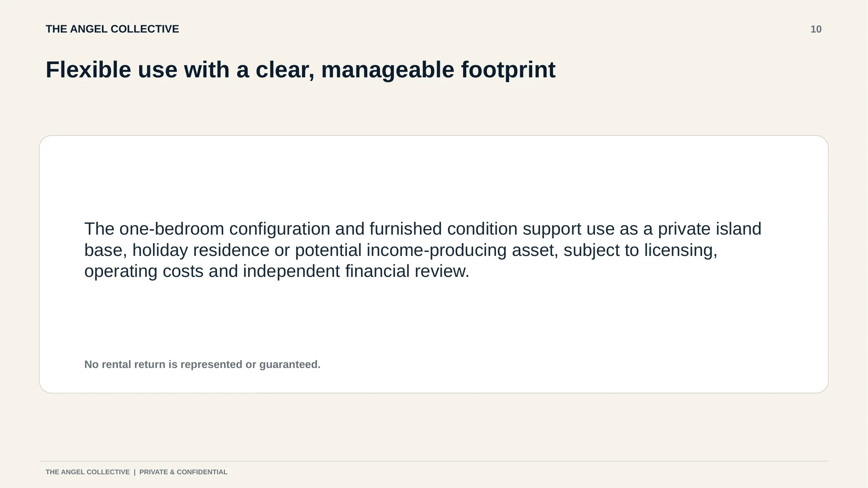Select PRIVATE & CONFIDENTIAL in the footer
Image resolution: width=868 pixels, height=488 pixels.
click(x=183, y=472)
